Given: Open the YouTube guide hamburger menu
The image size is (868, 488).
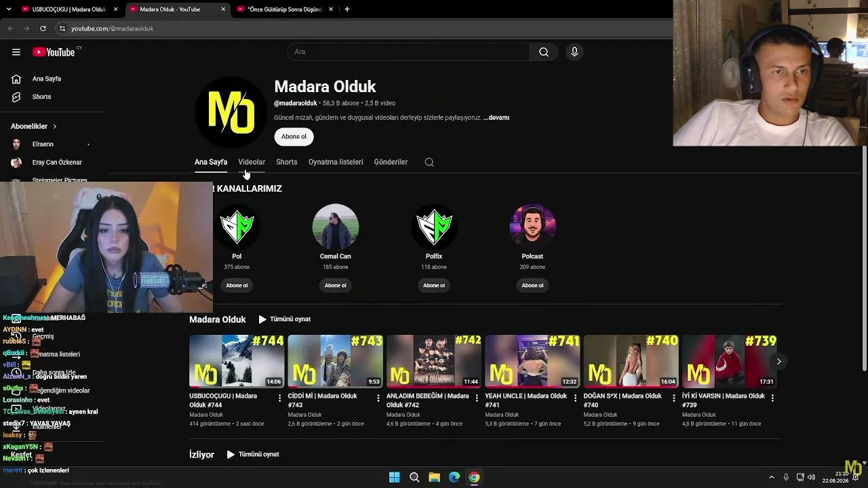Looking at the screenshot, I should point(16,52).
